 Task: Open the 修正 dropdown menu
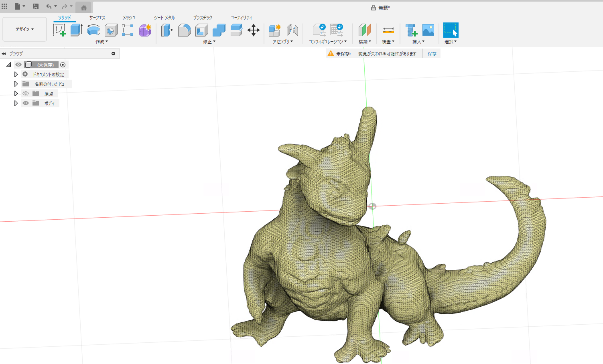(x=209, y=42)
